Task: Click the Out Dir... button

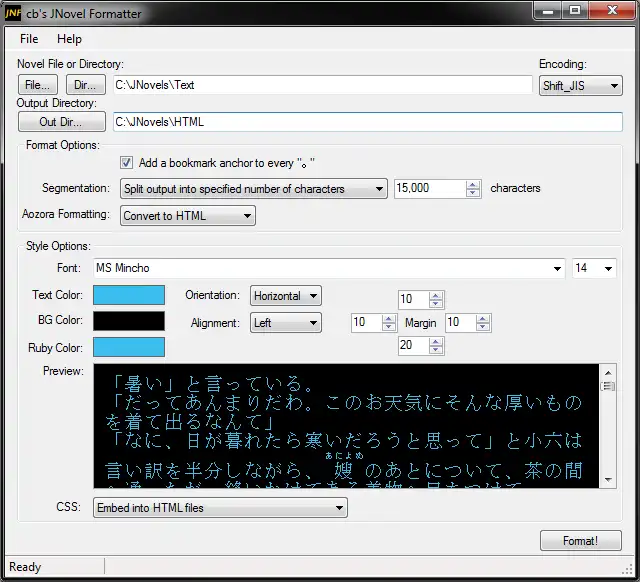Action: coord(62,122)
